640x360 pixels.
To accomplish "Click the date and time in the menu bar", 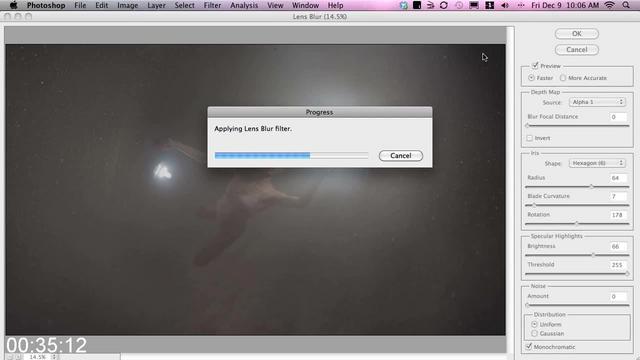I will [x=565, y=5].
